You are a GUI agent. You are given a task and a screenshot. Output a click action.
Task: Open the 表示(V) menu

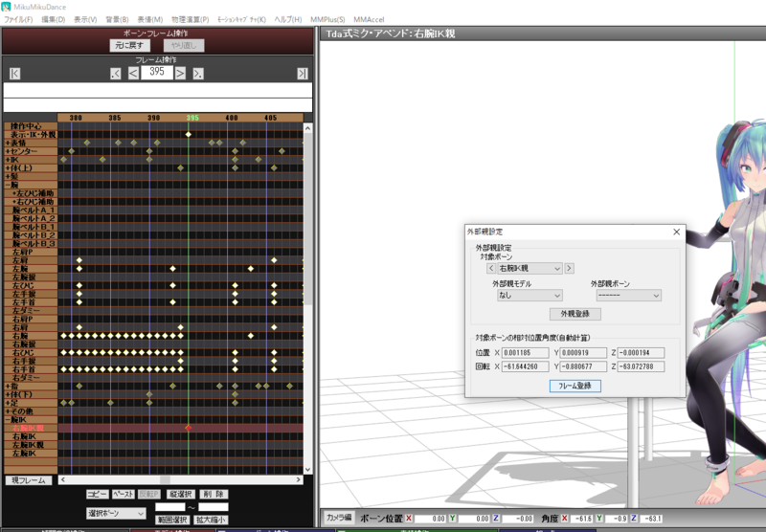(x=85, y=19)
